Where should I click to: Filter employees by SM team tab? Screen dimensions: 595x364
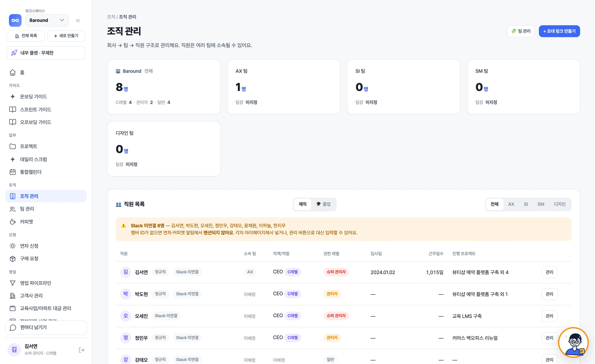click(x=541, y=204)
